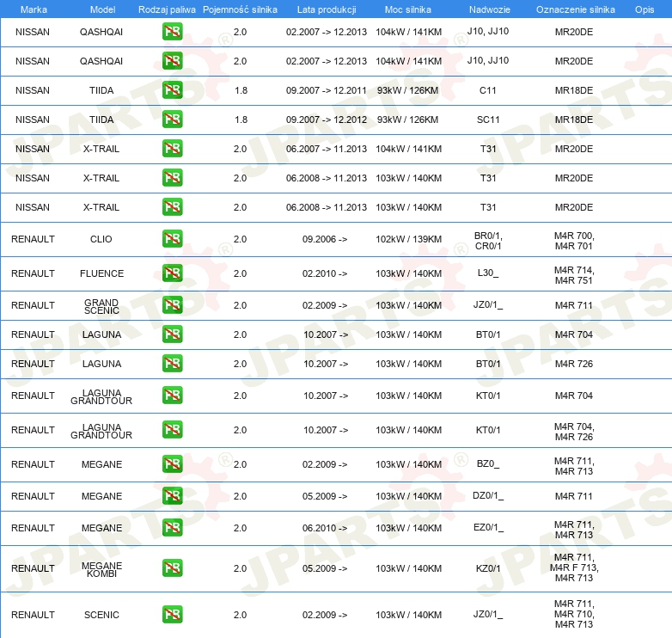
Task: Click the Model column header
Action: pos(102,9)
